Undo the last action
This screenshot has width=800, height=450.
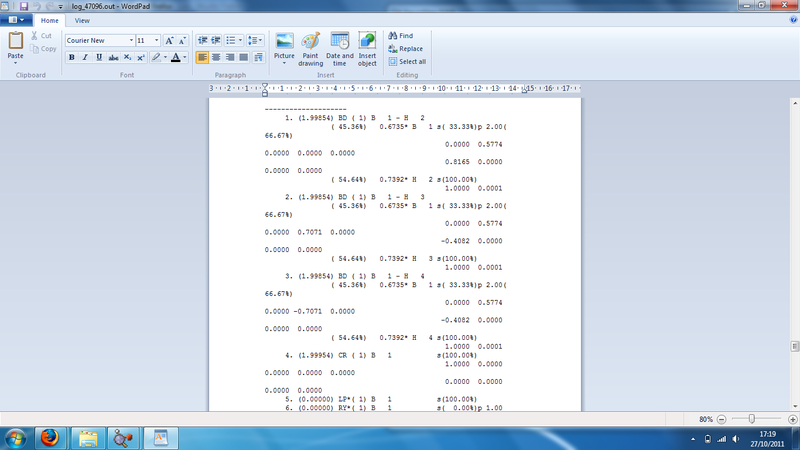(x=37, y=7)
